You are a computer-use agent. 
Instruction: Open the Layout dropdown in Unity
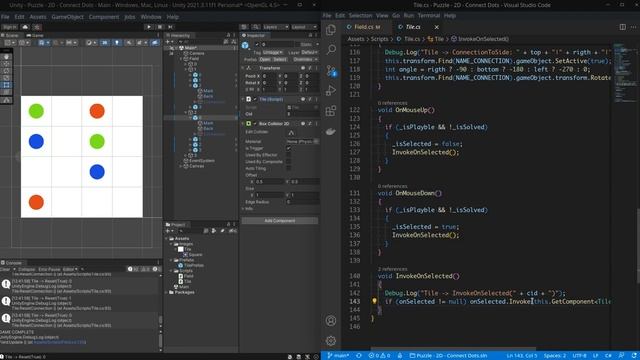pos(304,27)
